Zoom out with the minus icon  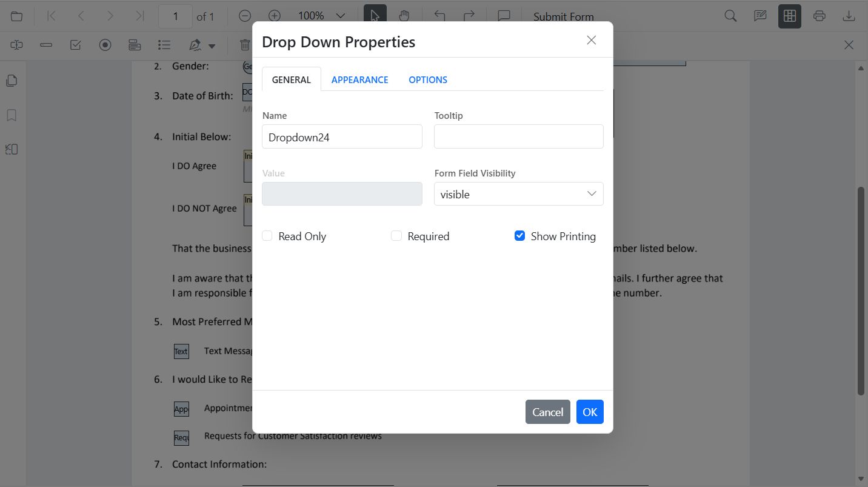[245, 16]
